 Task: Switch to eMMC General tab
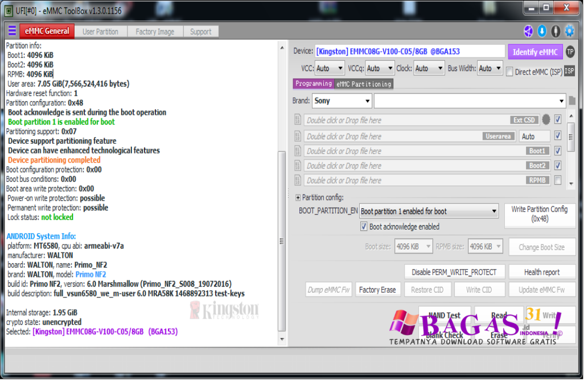[47, 31]
